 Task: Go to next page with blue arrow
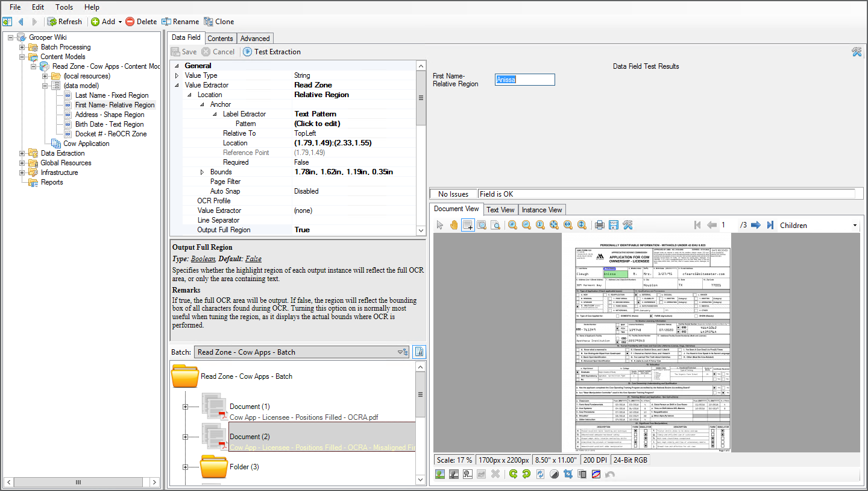click(755, 225)
